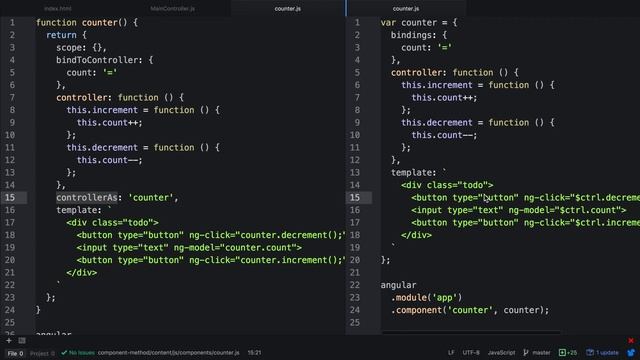Screen dimensions: 640x360
Task: Click the green No Issues checkmark icon
Action: click(64, 353)
